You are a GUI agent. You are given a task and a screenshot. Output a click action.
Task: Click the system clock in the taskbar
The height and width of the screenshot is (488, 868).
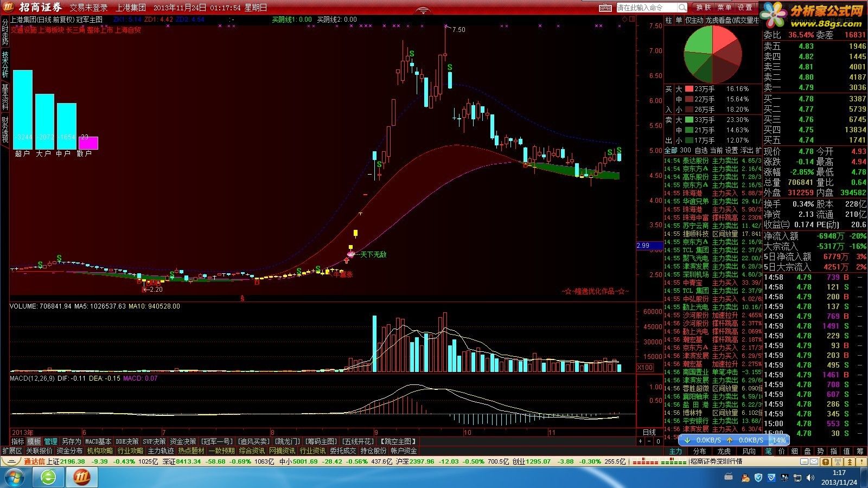coord(839,478)
